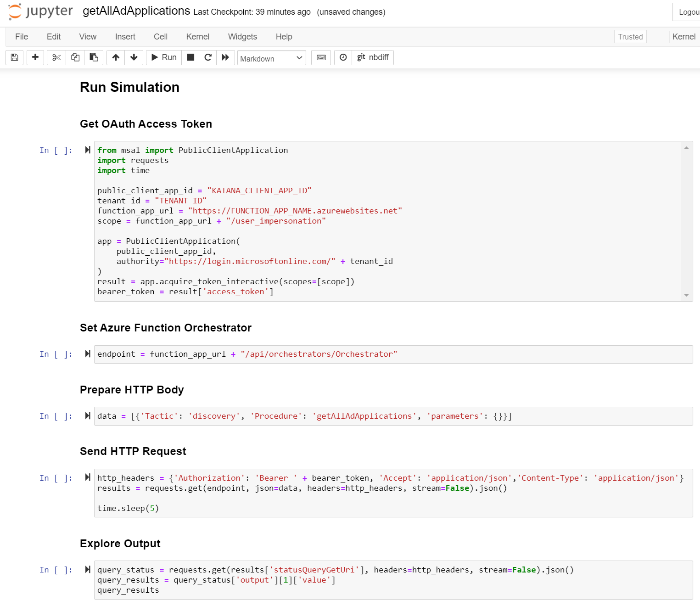700x606 pixels.
Task: Restart the kernel
Action: click(207, 57)
